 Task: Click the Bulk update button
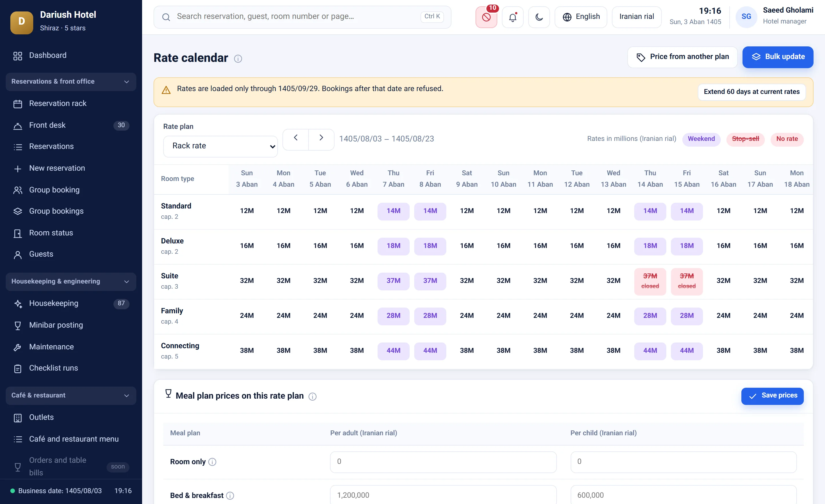click(x=778, y=57)
